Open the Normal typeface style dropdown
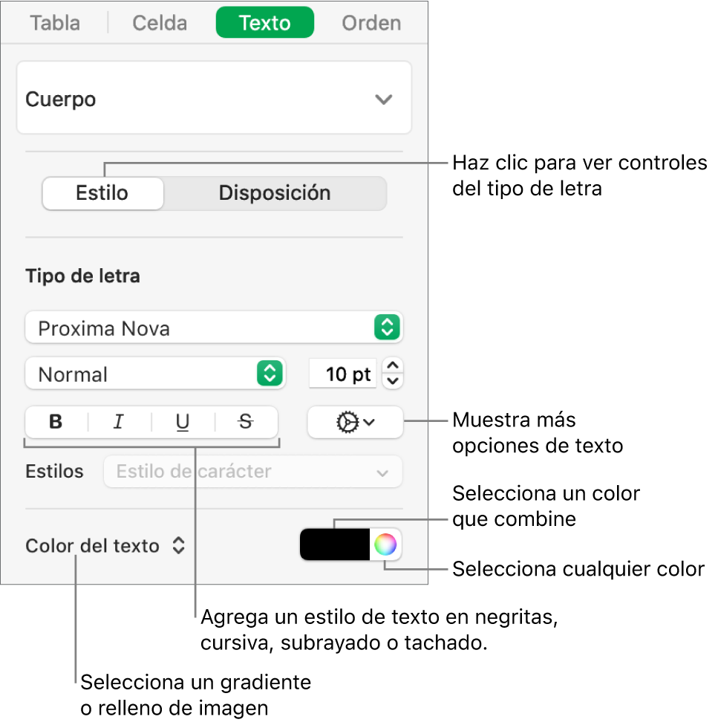Image resolution: width=718 pixels, height=728 pixels. point(155,374)
